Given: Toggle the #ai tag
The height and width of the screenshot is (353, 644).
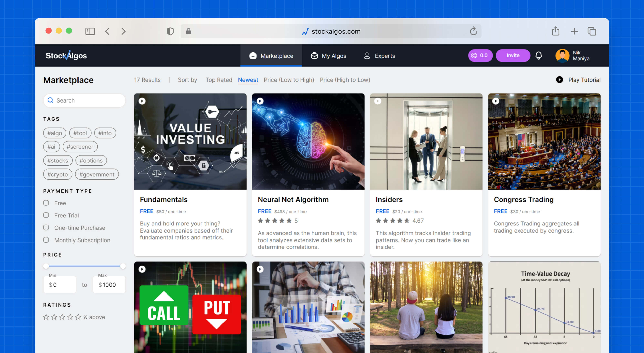Looking at the screenshot, I should click(51, 147).
